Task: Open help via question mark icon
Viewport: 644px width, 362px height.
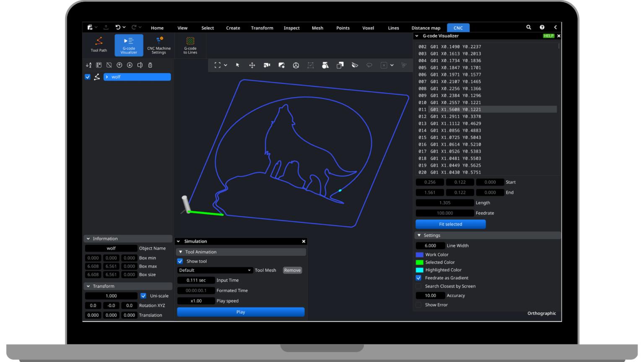Action: coord(542,27)
